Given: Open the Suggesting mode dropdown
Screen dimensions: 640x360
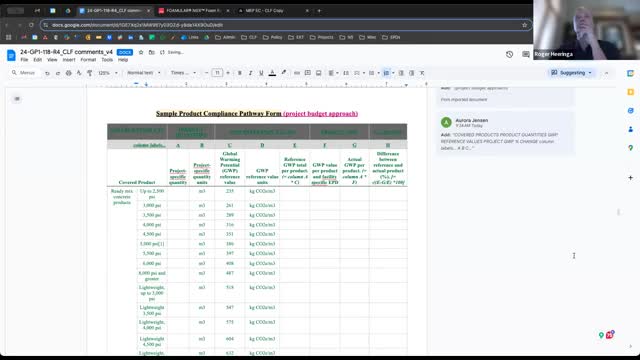Looking at the screenshot, I should (571, 73).
